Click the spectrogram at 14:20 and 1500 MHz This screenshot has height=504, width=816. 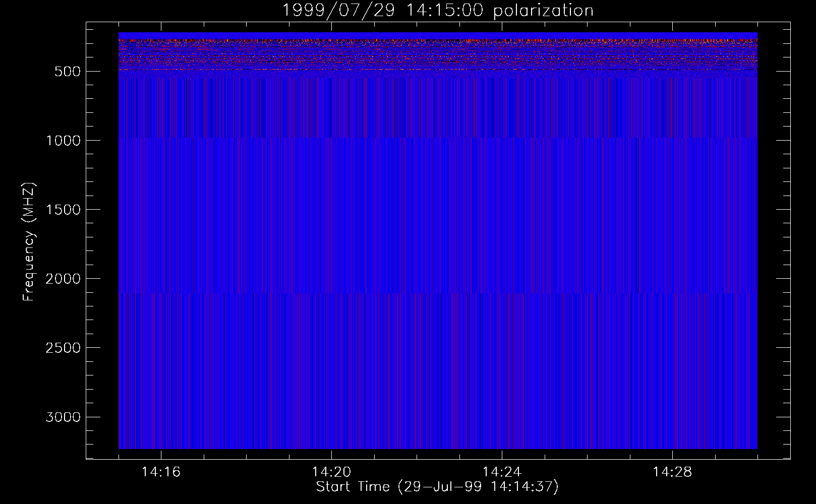tap(331, 209)
